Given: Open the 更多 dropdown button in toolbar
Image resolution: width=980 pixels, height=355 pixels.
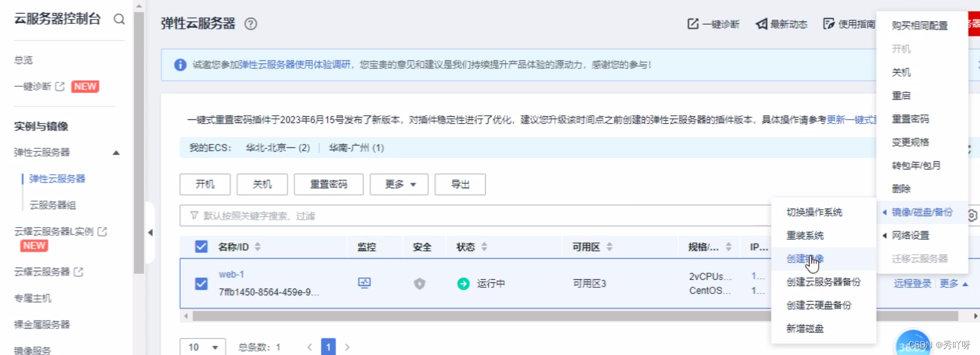Looking at the screenshot, I should (399, 185).
